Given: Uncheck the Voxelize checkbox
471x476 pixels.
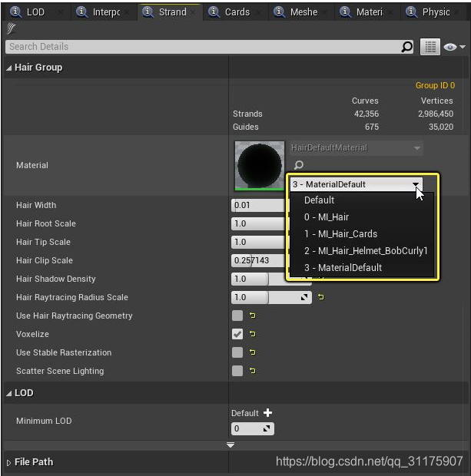Looking at the screenshot, I should coord(237,334).
